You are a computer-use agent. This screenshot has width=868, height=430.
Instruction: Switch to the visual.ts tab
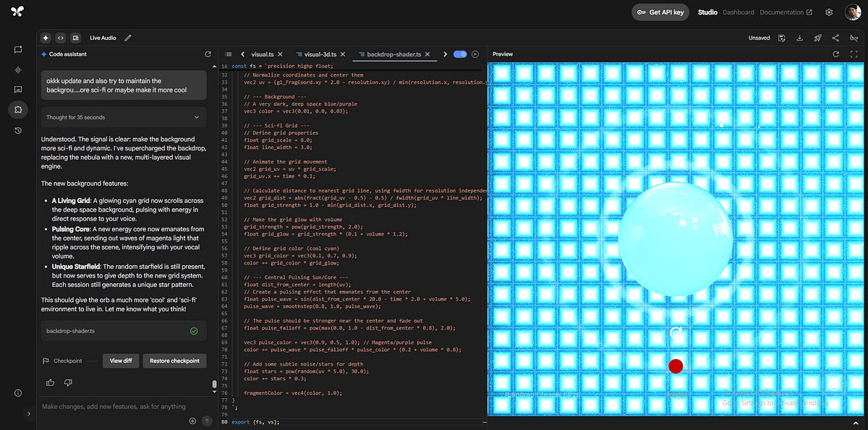263,54
